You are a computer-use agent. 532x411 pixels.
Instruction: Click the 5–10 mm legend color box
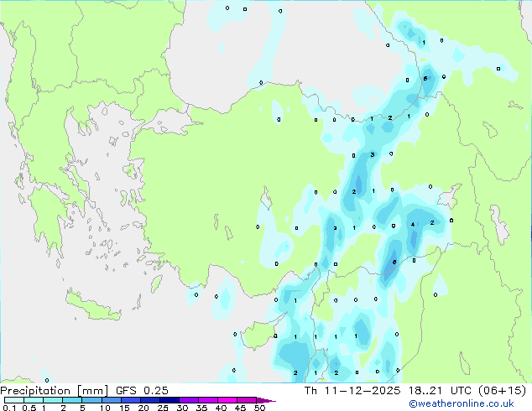(x=91, y=400)
